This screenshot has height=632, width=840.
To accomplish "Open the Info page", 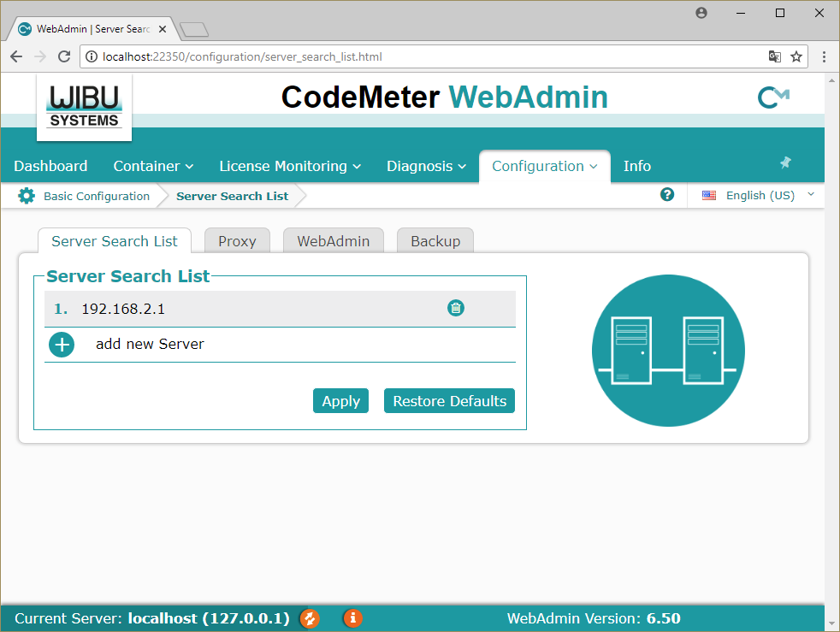I will (x=637, y=166).
